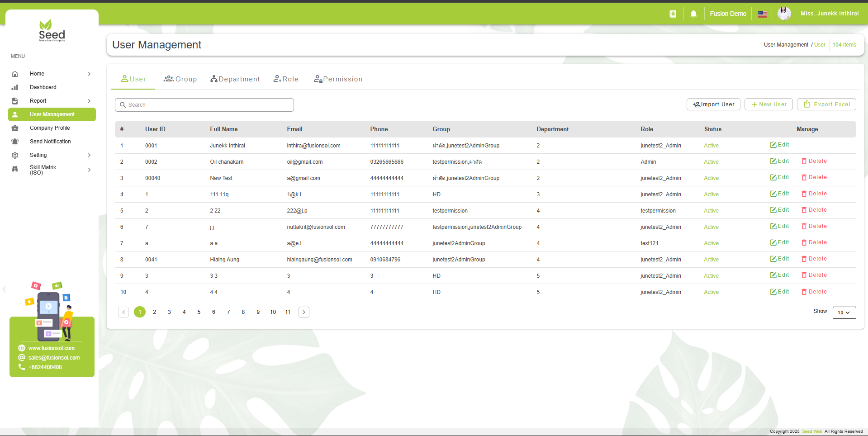868x436 pixels.
Task: Select the US flag language toggle
Action: point(762,14)
